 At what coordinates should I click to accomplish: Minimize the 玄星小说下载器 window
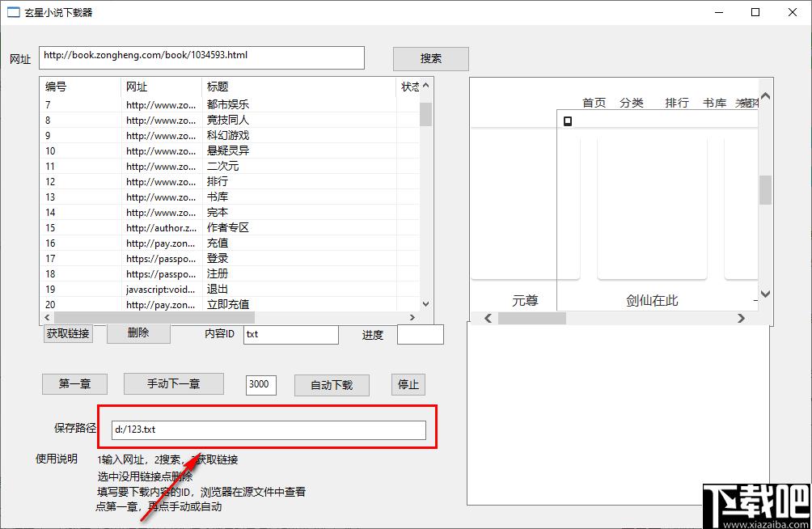[x=719, y=12]
